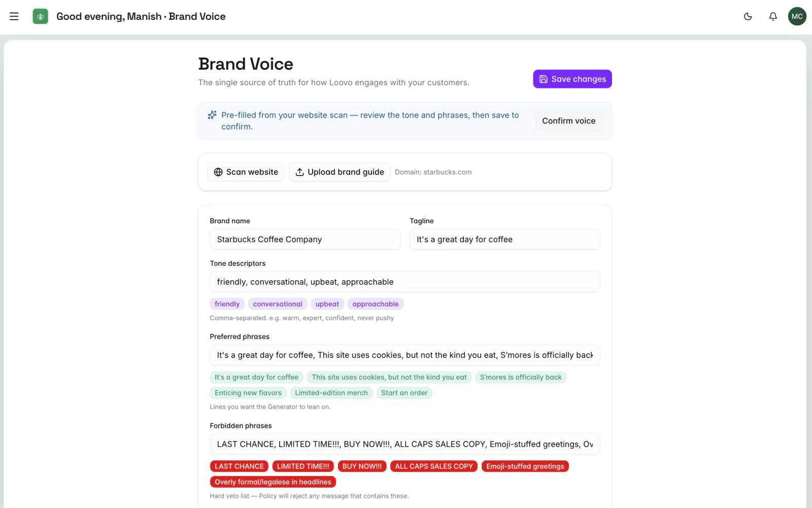Click the 'Enticing new flavors' chip

pyautogui.click(x=248, y=393)
